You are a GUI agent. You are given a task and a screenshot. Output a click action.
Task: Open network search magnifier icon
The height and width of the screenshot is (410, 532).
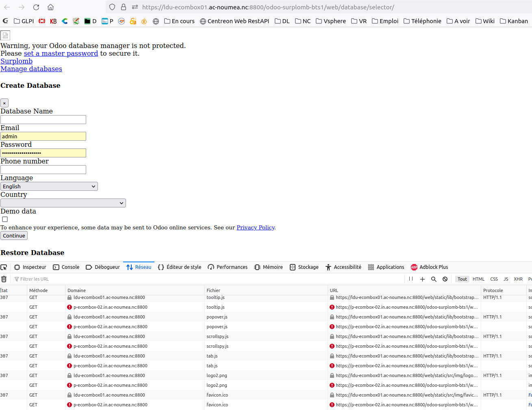(x=434, y=279)
